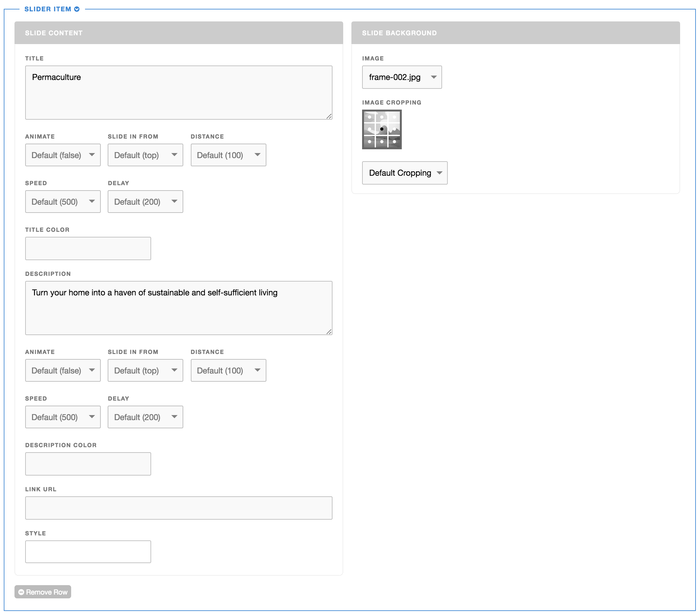Open title Animate Default (false) dropdown
The width and height of the screenshot is (699, 616).
coord(63,155)
